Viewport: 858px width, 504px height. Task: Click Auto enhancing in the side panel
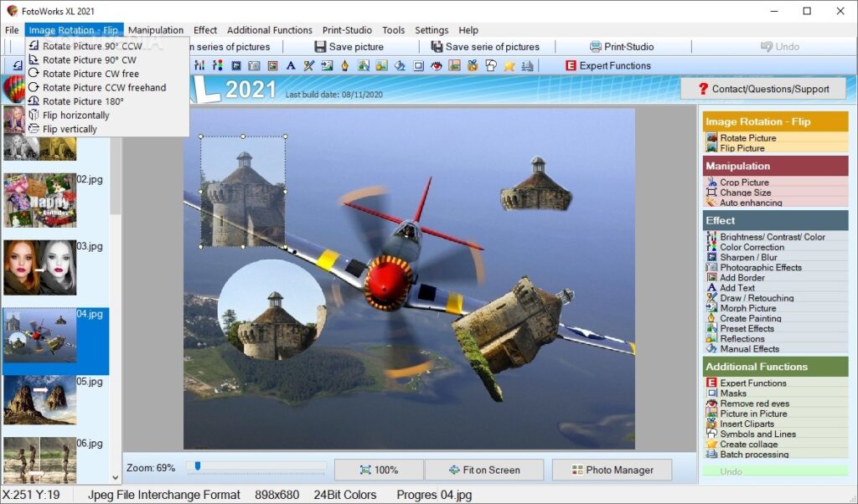tap(751, 203)
